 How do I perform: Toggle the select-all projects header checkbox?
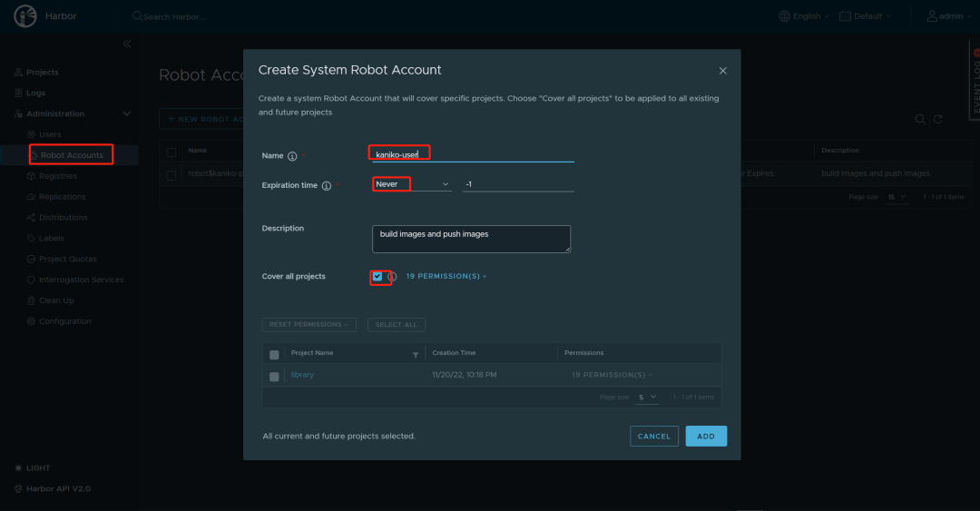[274, 355]
